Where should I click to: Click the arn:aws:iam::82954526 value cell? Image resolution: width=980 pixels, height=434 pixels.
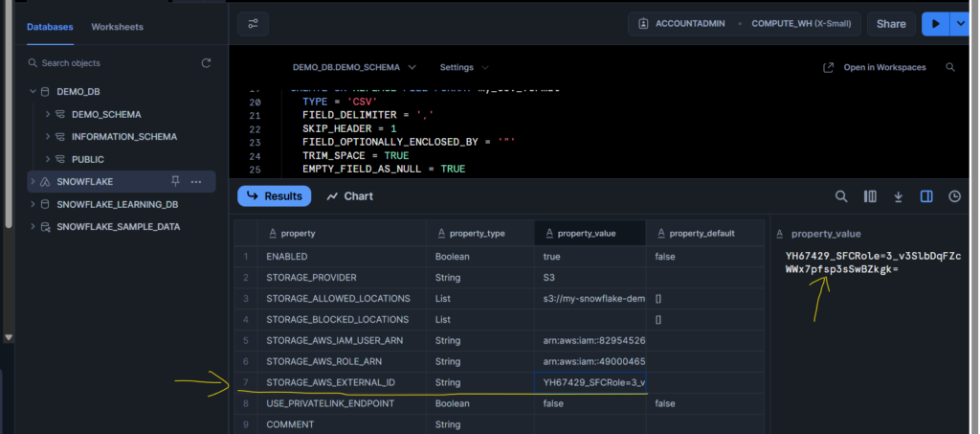pos(590,341)
